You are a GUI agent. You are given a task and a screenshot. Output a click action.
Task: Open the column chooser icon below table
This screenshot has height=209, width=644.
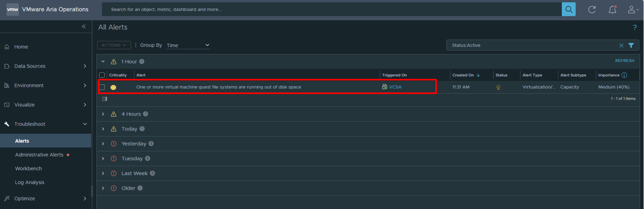(x=105, y=99)
